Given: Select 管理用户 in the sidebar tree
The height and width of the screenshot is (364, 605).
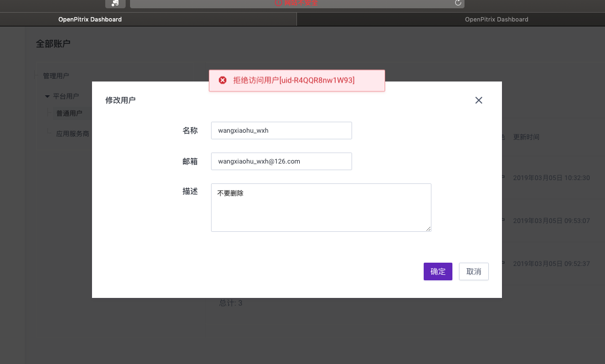Looking at the screenshot, I should [56, 75].
